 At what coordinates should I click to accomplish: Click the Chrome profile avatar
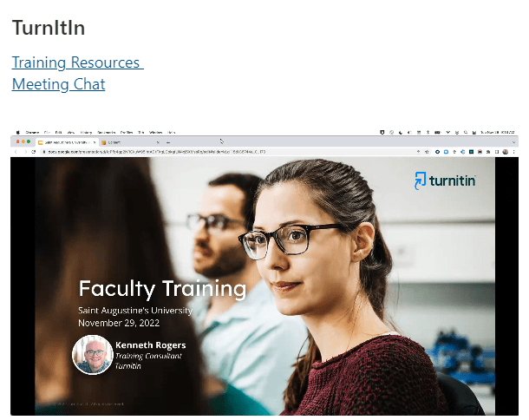pos(506,152)
